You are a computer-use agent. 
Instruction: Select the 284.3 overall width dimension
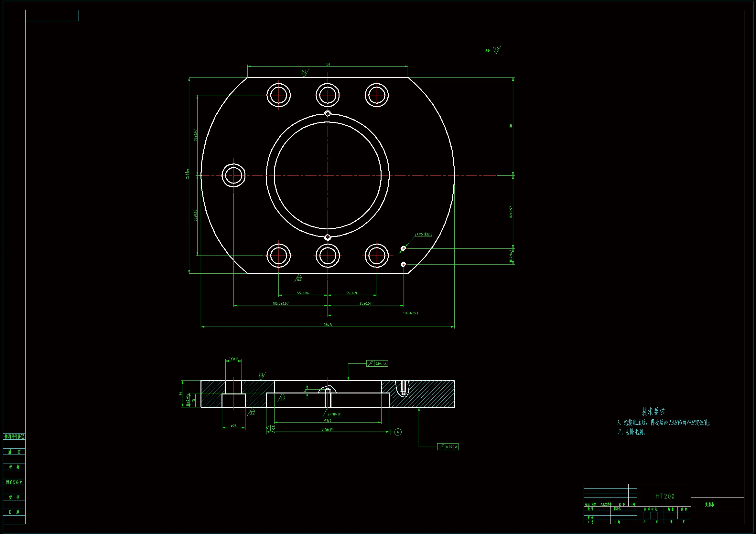point(327,325)
